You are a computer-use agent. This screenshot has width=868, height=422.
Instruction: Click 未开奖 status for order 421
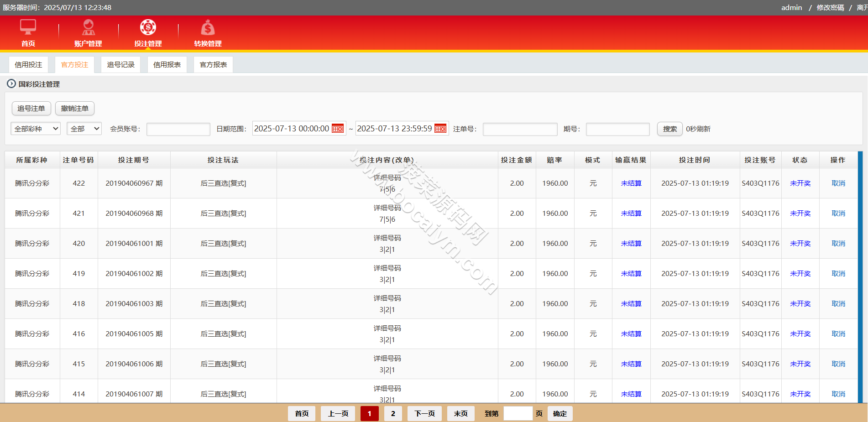(800, 214)
